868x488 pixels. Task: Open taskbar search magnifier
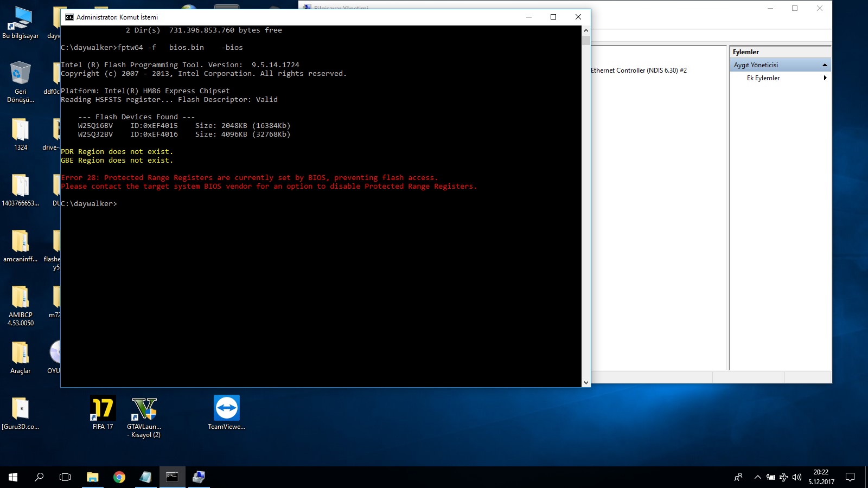[x=39, y=477]
